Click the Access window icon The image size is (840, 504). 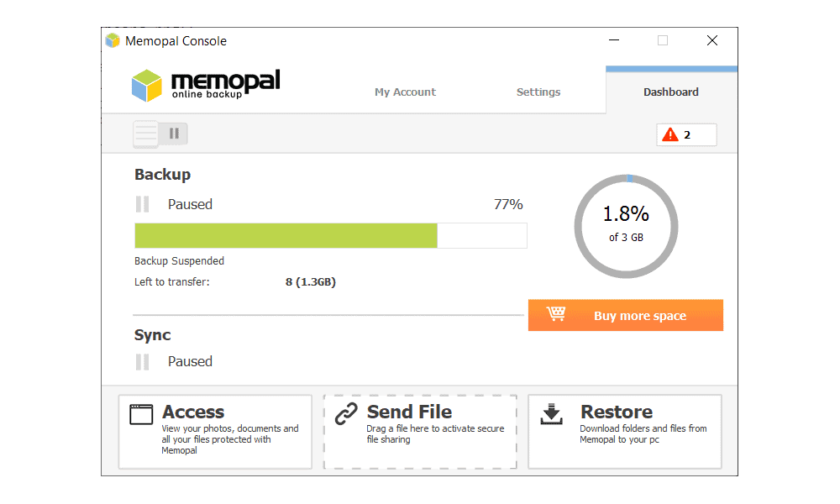point(141,415)
